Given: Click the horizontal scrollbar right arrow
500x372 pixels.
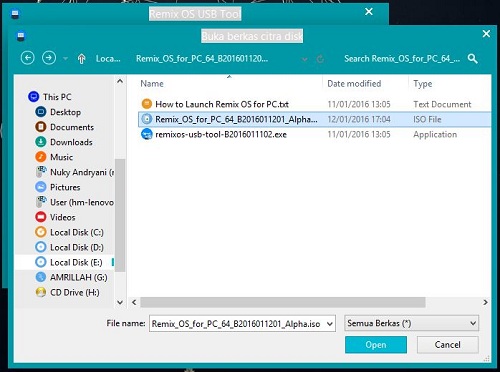Looking at the screenshot, I should click(x=485, y=302).
